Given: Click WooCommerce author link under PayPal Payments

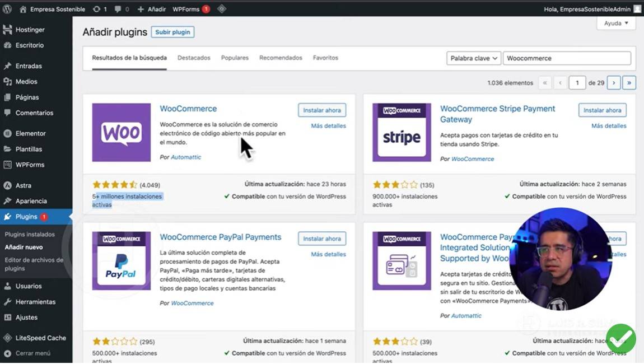Looking at the screenshot, I should pyautogui.click(x=192, y=303).
